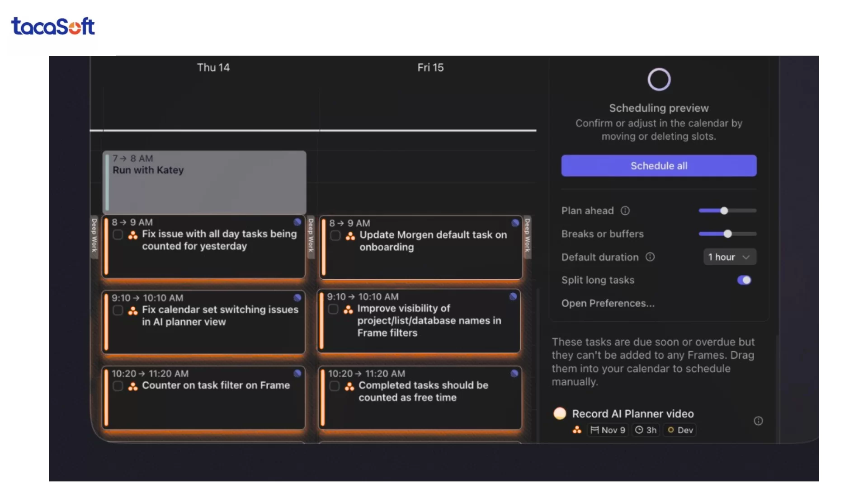
Task: Click the info icon beside Default duration
Action: (650, 257)
